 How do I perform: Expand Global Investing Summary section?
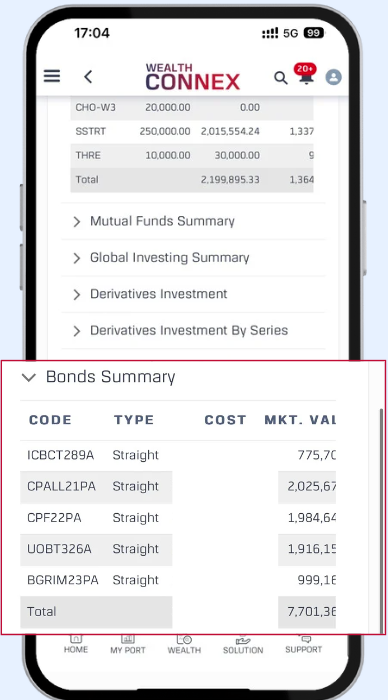[x=193, y=258]
